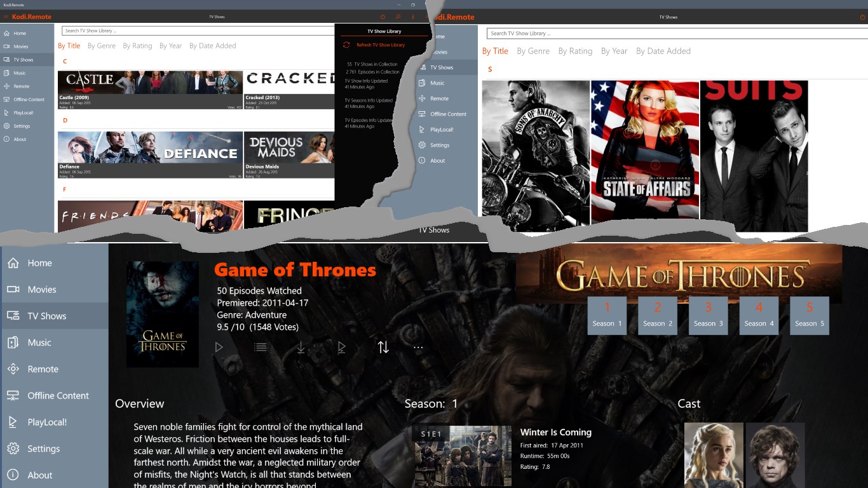Viewport: 868px width, 488px height.
Task: Open Settings in banner-list window sidebar
Action: coord(27,126)
